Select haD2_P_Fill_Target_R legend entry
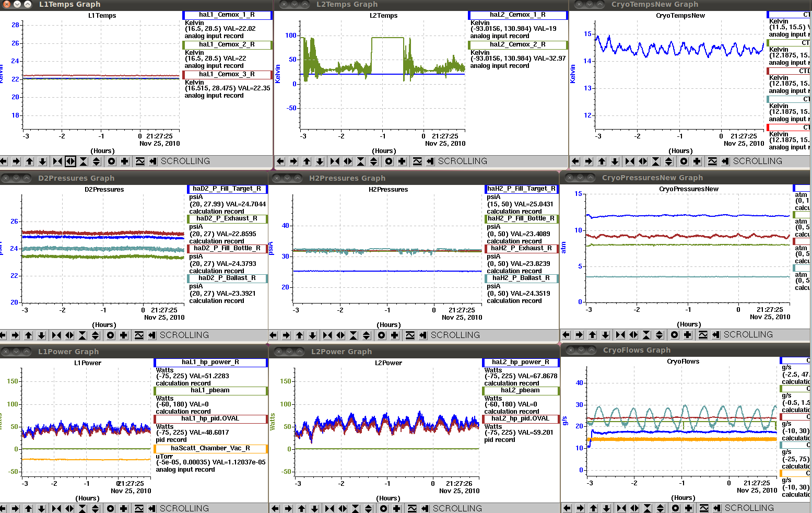812x513 pixels. coord(227,189)
